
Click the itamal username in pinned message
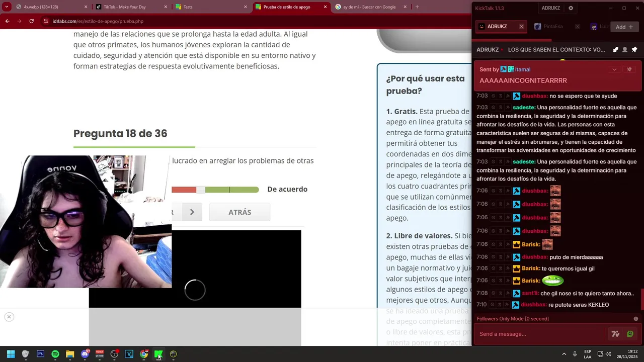523,69
